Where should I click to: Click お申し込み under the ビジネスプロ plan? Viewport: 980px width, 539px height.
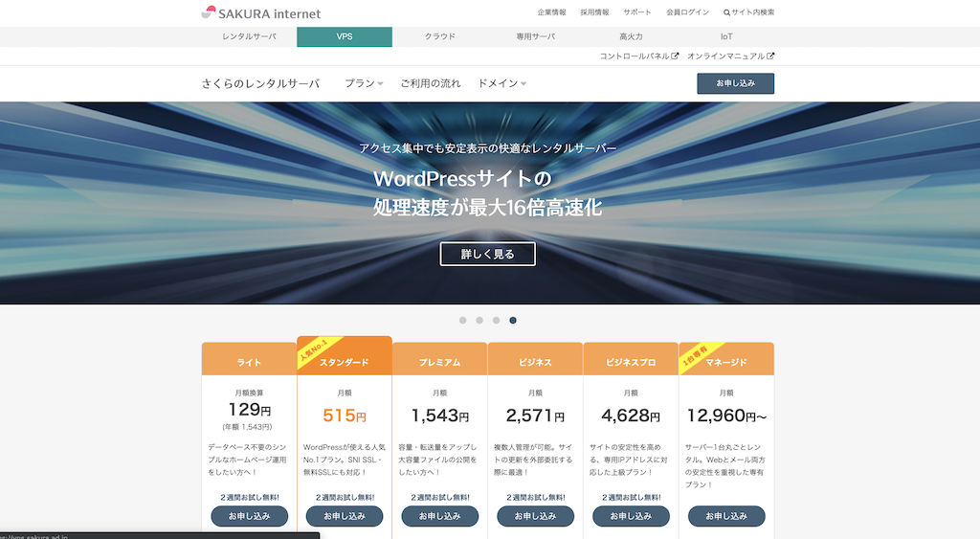pyautogui.click(x=632, y=516)
